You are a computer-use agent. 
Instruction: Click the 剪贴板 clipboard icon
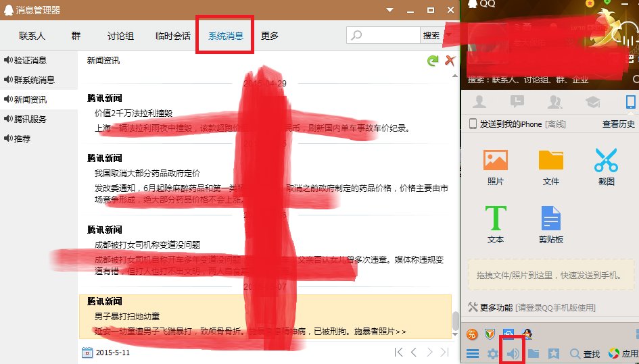pos(551,218)
